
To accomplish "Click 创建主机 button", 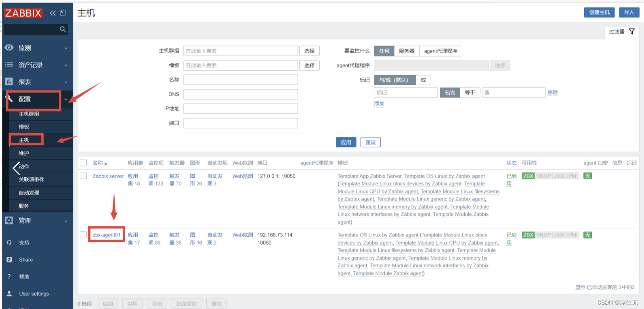I will 599,13.
